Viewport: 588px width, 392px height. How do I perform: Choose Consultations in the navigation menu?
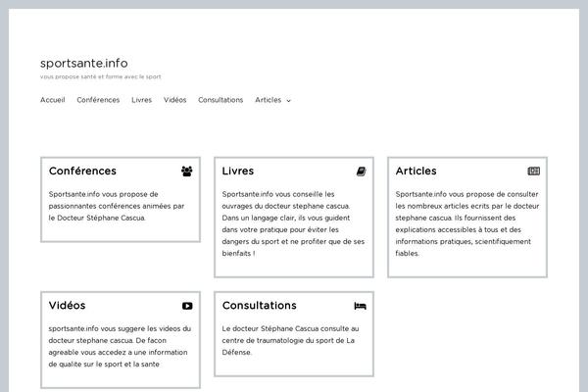[220, 100]
